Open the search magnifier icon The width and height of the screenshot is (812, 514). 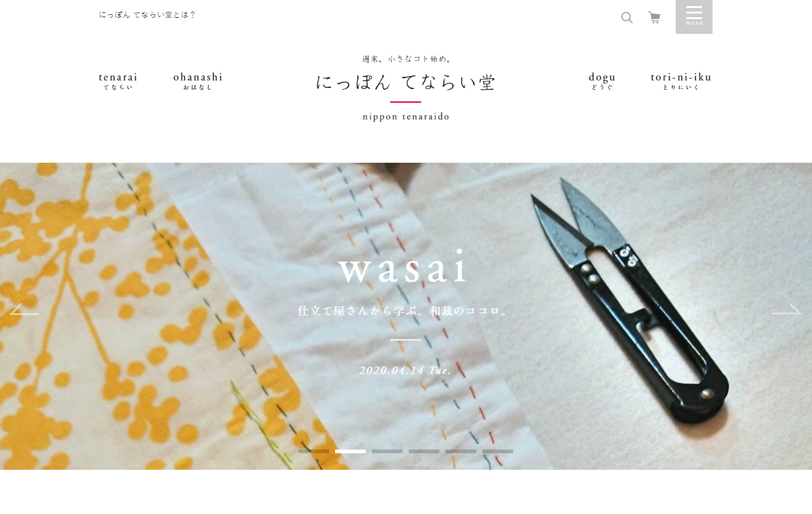(x=627, y=17)
